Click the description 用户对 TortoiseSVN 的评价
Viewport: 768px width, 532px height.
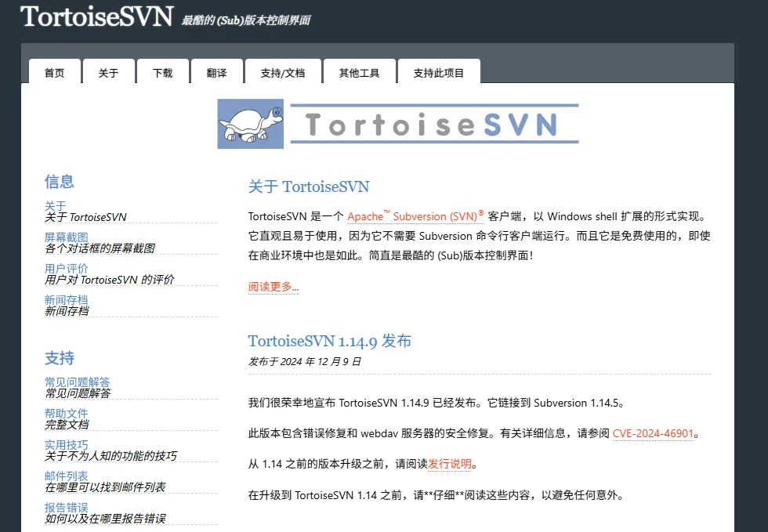[x=109, y=280]
